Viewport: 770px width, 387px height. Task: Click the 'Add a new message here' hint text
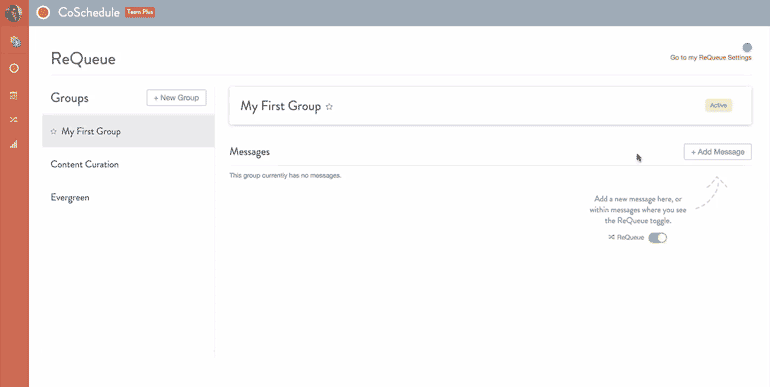point(638,210)
